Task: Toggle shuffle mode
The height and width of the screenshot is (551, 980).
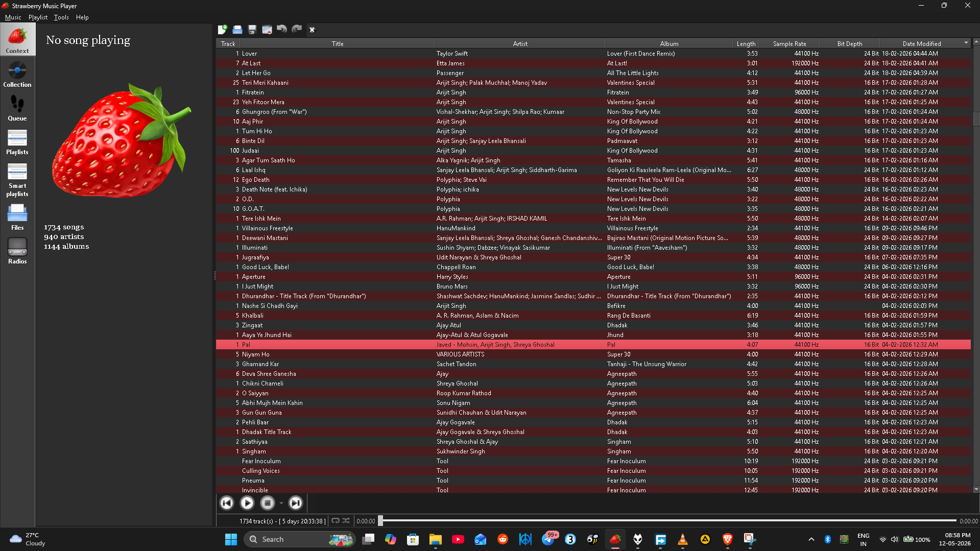Action: click(346, 521)
